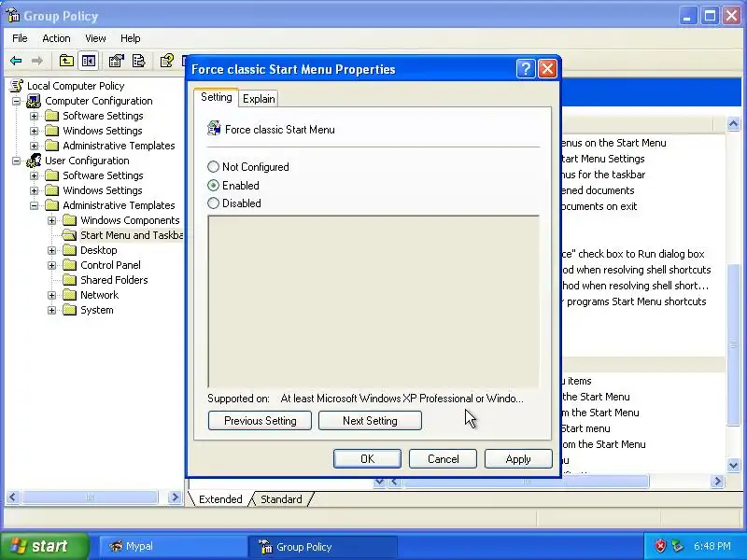Open the Windows start button
The image size is (747, 560).
coord(44,546)
